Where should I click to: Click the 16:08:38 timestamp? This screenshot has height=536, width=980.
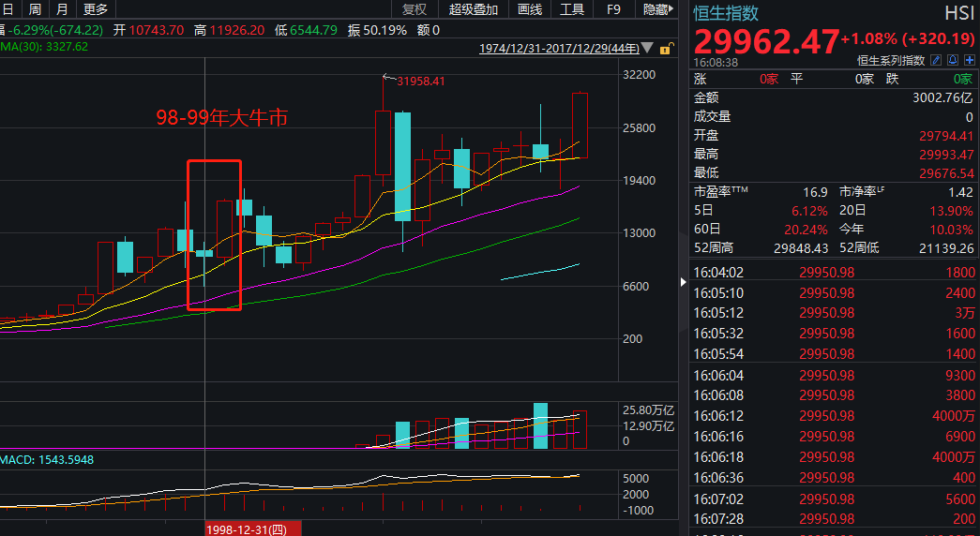click(716, 63)
